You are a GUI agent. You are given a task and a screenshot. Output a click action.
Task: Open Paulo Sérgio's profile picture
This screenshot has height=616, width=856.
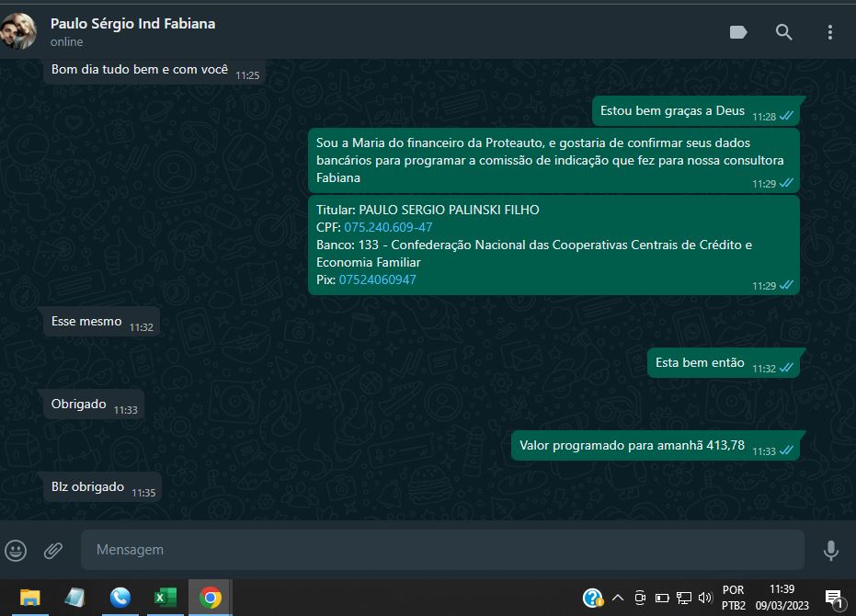(19, 31)
